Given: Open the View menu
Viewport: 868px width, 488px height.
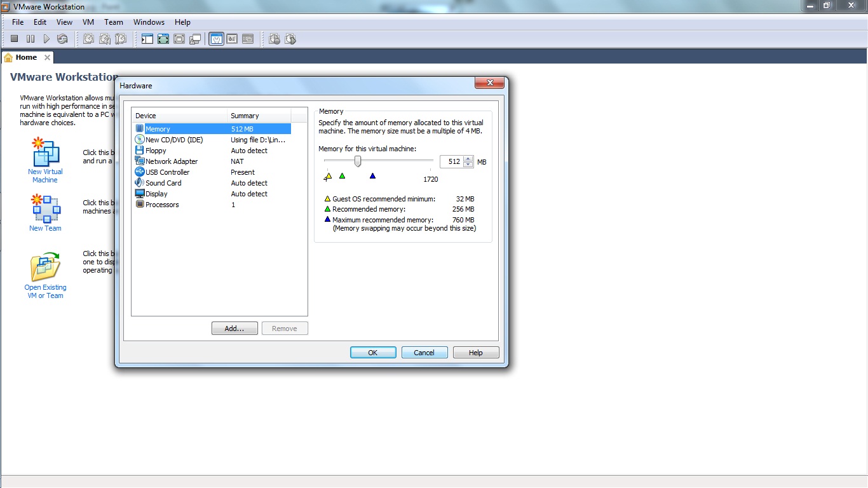Looking at the screenshot, I should [64, 22].
